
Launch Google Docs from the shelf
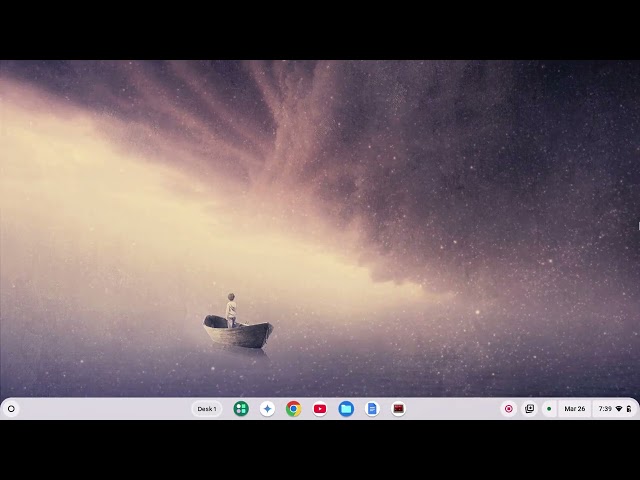pos(372,409)
